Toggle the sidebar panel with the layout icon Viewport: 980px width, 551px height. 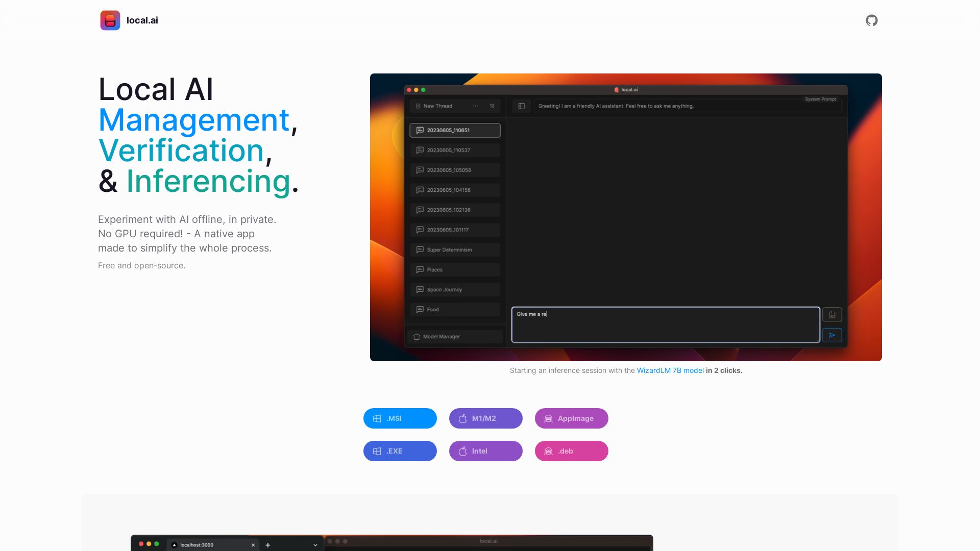pyautogui.click(x=521, y=106)
